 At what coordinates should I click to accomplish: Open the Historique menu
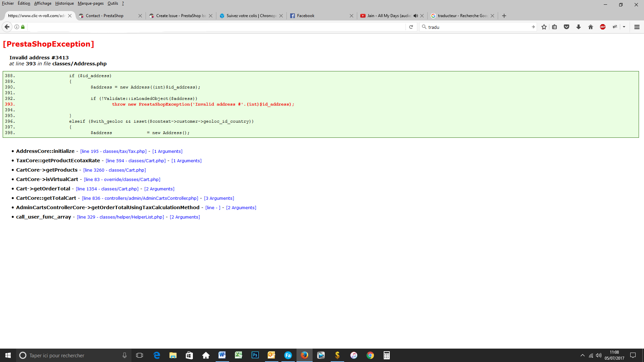click(x=64, y=3)
